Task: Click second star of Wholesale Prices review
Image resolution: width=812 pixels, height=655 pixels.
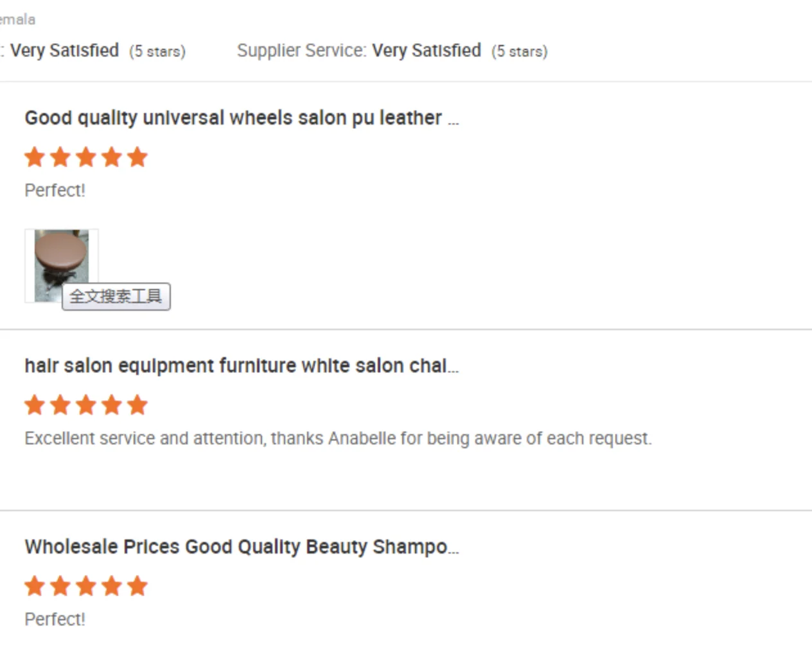Action: tap(60, 586)
